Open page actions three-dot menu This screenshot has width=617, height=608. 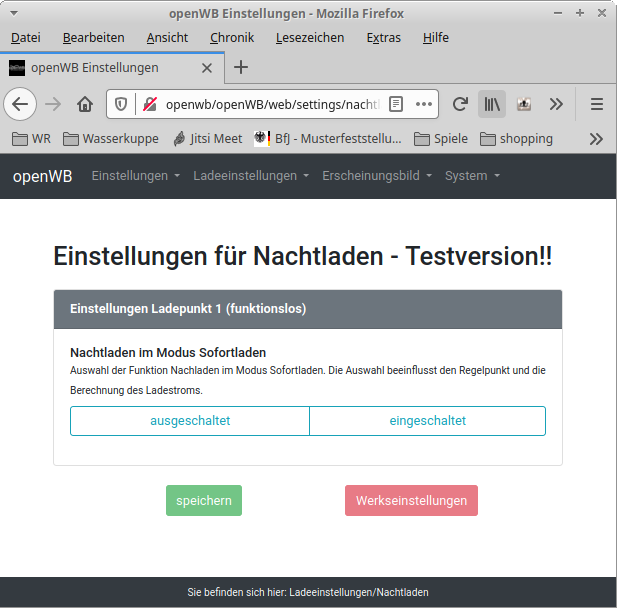click(424, 104)
